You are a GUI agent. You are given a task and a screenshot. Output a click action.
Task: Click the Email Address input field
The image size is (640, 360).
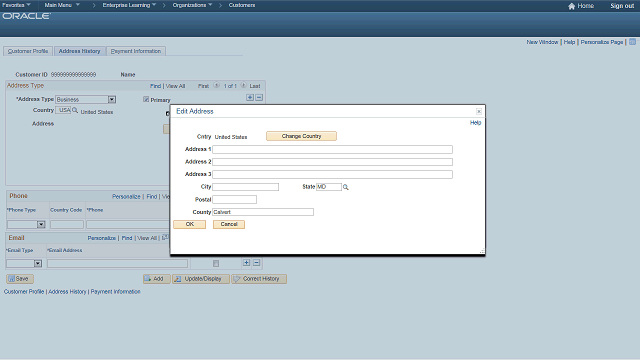tap(117, 264)
